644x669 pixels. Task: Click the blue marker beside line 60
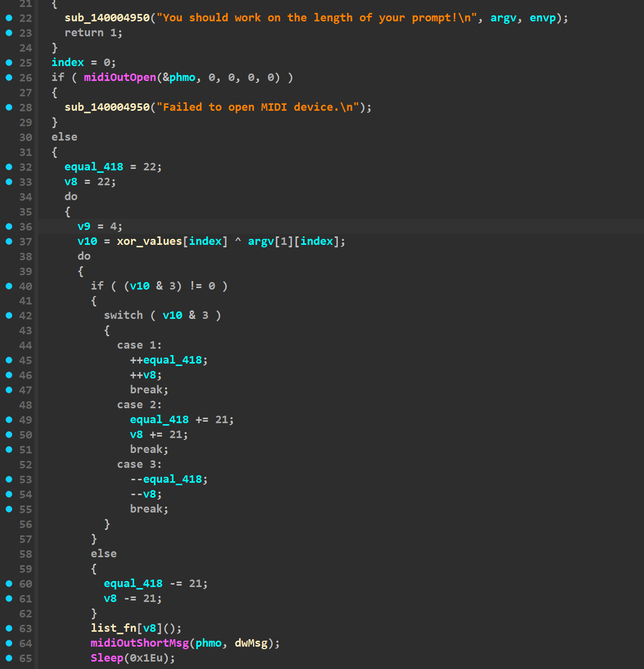click(9, 584)
